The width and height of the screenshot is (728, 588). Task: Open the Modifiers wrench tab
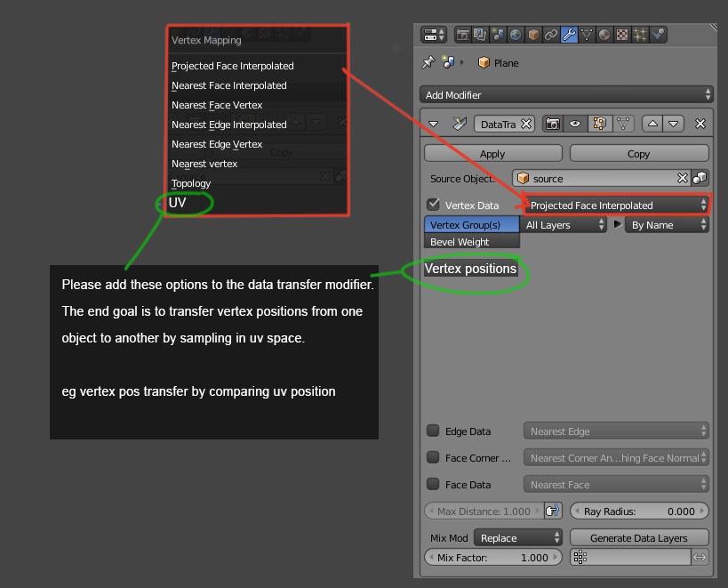pos(569,35)
